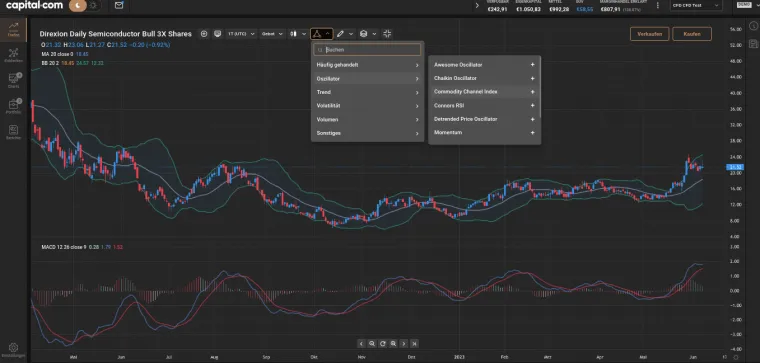Screen dimensions: 760x363
Task: Expand the Volatilität indicator category
Action: [x=367, y=106]
